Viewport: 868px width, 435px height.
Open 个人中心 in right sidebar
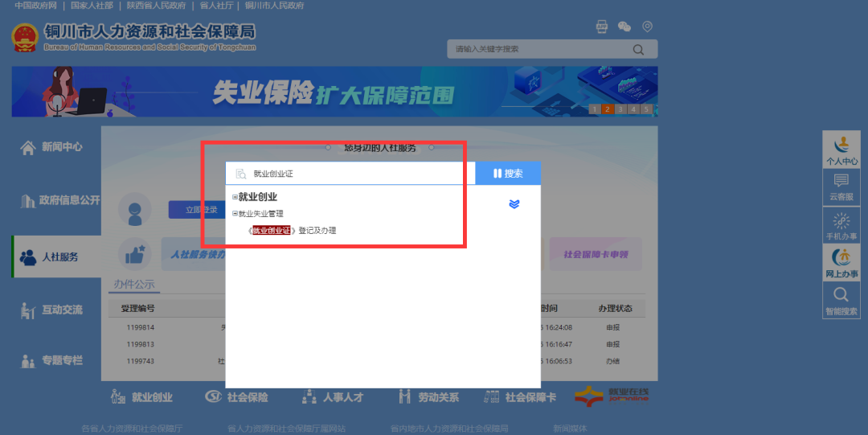pyautogui.click(x=841, y=150)
